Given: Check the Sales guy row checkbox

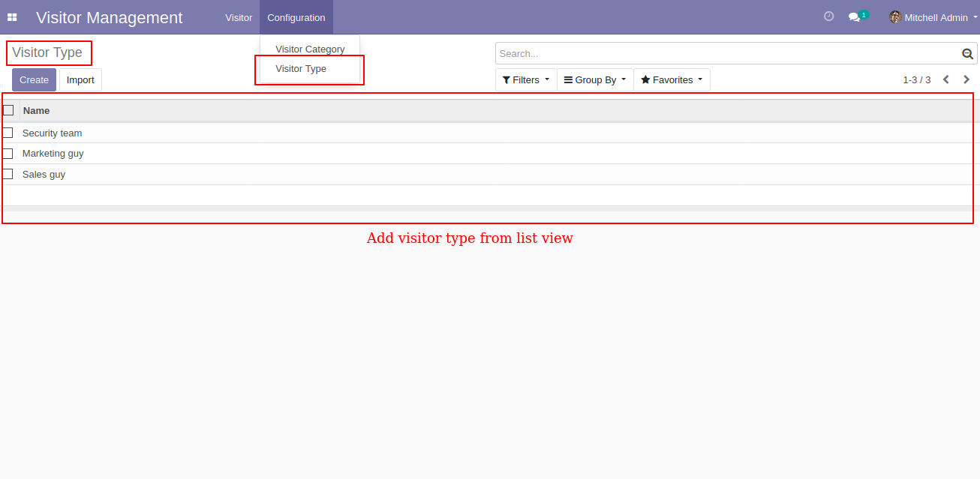Looking at the screenshot, I should click(8, 174).
